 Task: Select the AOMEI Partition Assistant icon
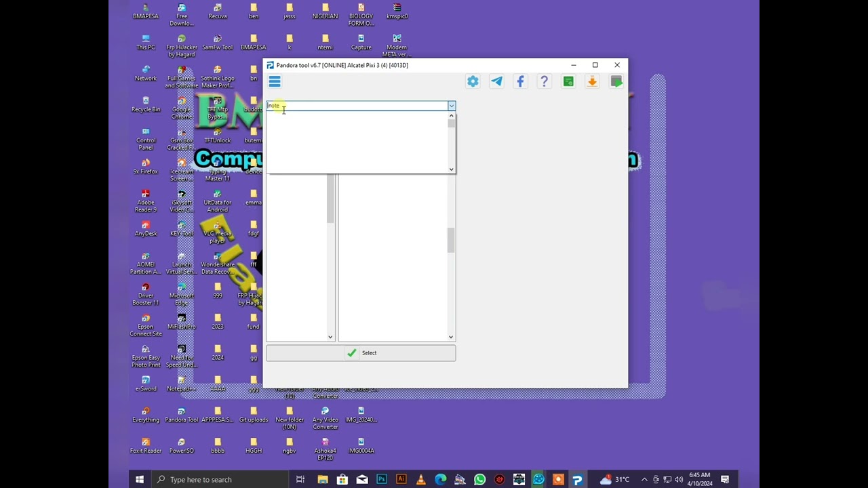point(146,263)
